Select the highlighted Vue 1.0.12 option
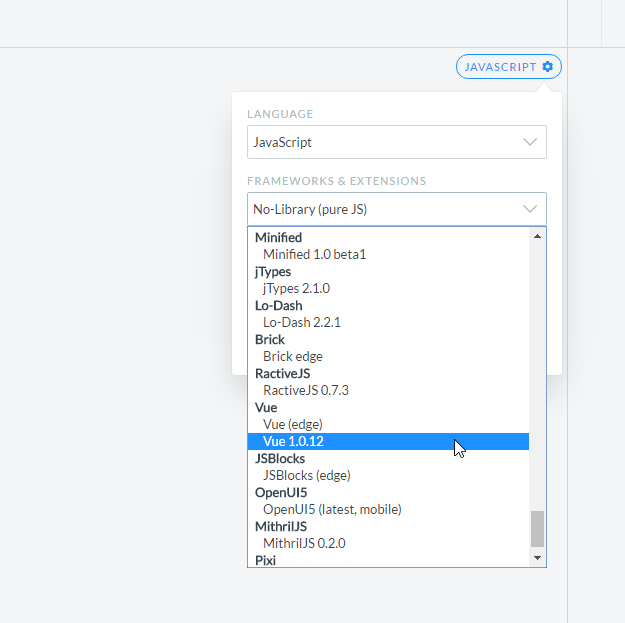The image size is (625, 623). pos(388,441)
